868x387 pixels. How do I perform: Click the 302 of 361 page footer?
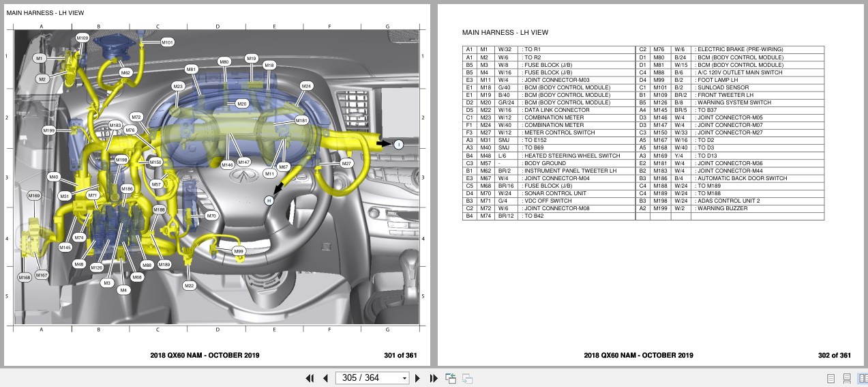[835, 355]
